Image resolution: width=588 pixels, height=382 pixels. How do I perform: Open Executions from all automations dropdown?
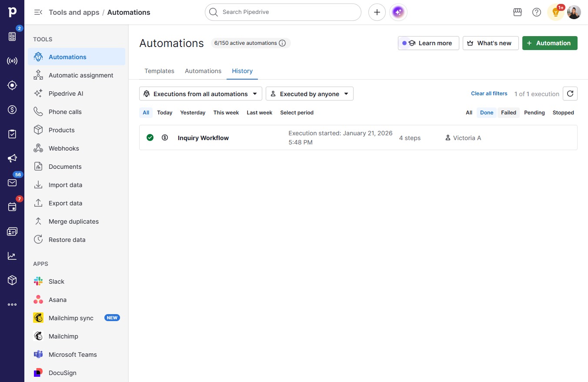(x=200, y=94)
